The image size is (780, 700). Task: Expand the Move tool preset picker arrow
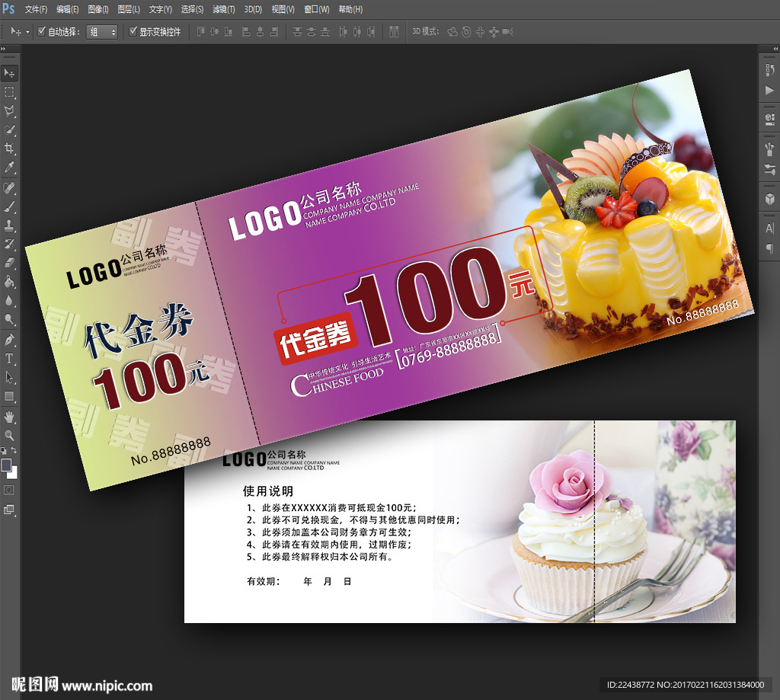coord(28,32)
